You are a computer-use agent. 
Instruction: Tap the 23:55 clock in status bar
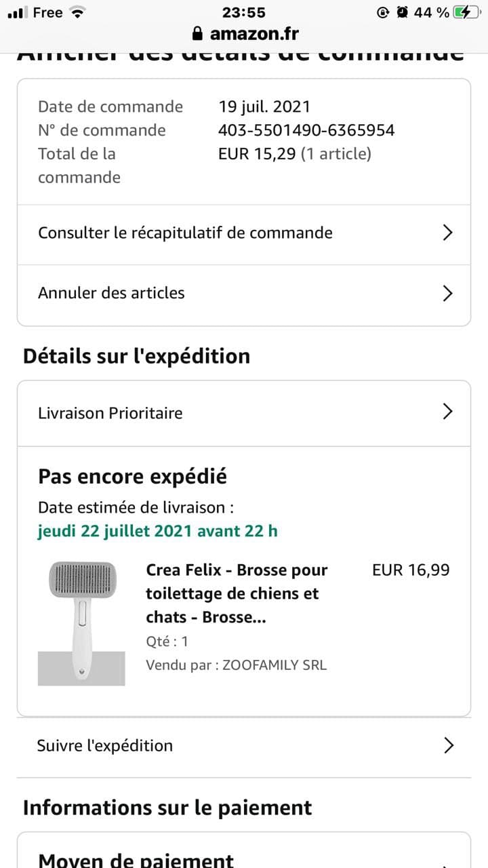tap(243, 12)
